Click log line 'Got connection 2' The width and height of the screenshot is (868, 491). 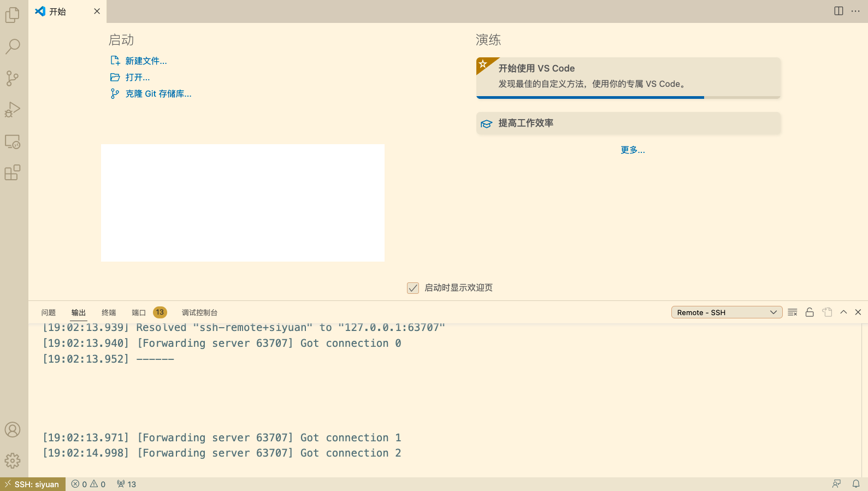[222, 453]
